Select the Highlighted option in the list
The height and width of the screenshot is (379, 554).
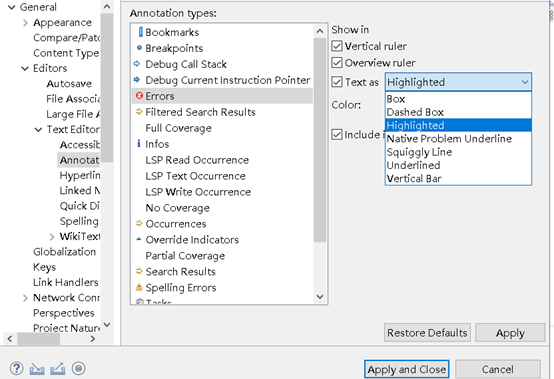(x=458, y=125)
